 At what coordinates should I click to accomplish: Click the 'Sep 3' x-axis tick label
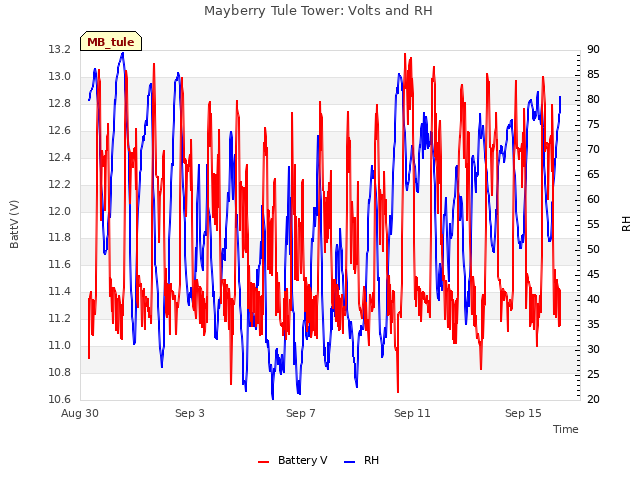coord(190,413)
